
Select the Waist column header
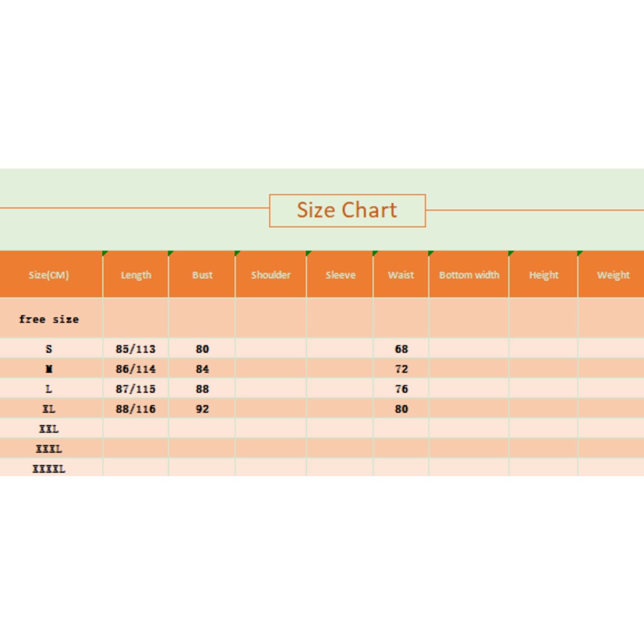click(401, 275)
